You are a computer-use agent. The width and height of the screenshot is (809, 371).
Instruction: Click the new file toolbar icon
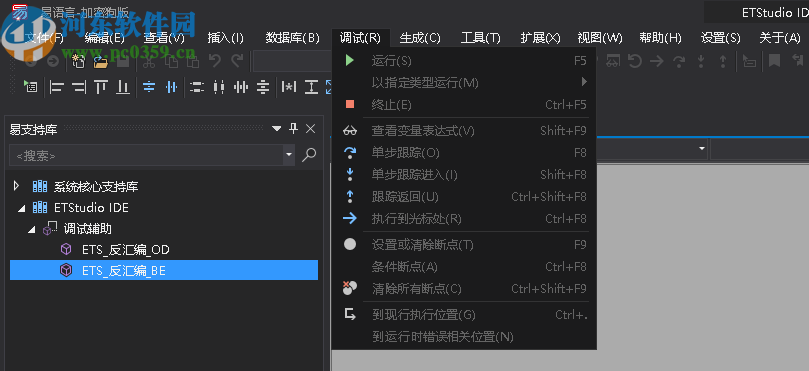point(78,61)
